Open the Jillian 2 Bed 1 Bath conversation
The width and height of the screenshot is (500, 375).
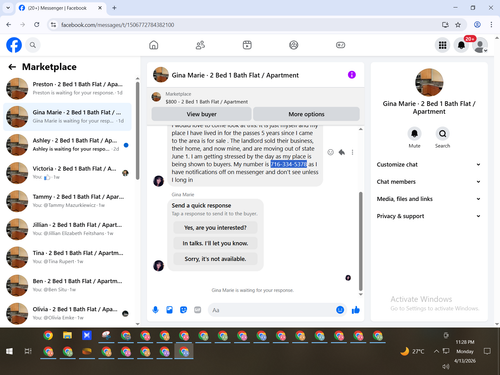(68, 229)
